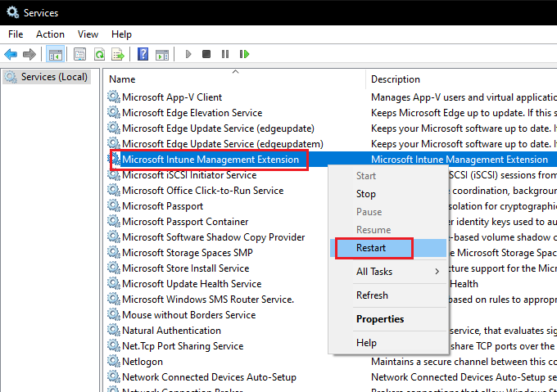Open the Help menu in menu bar
Image resolution: width=557 pixels, height=392 pixels.
tap(121, 34)
